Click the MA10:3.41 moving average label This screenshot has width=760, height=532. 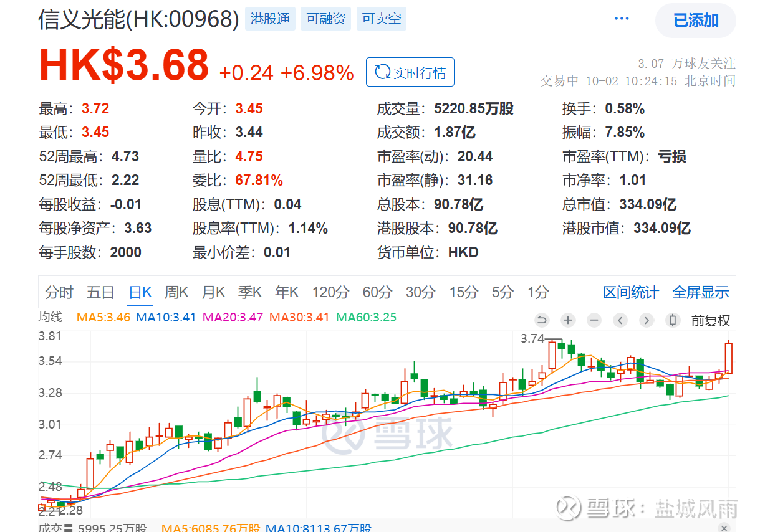(x=166, y=317)
